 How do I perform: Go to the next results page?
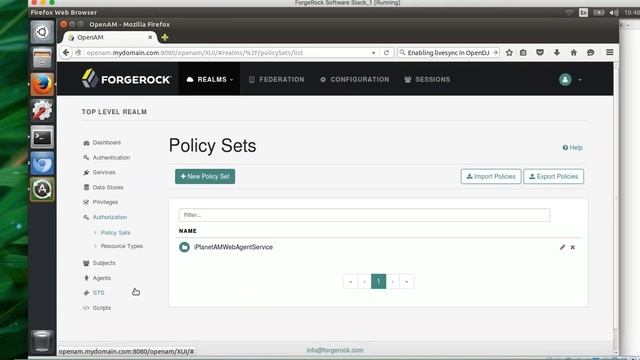pos(393,281)
